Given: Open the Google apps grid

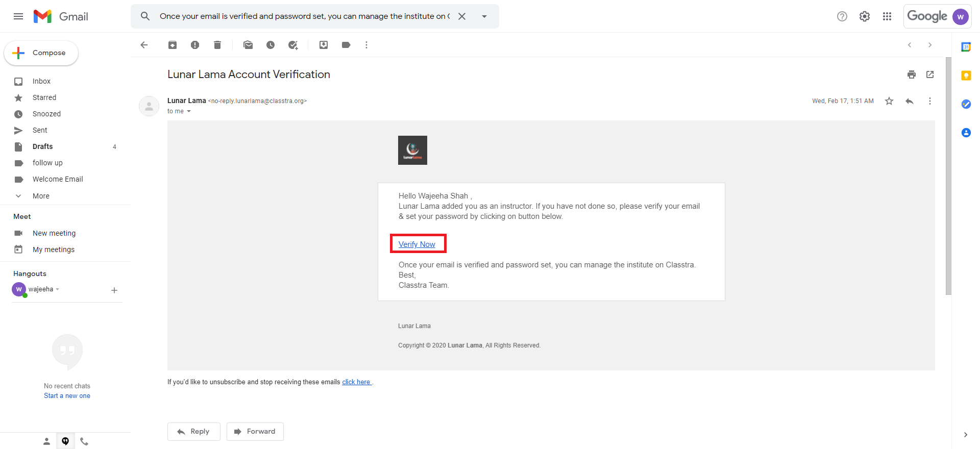Looking at the screenshot, I should pyautogui.click(x=887, y=16).
